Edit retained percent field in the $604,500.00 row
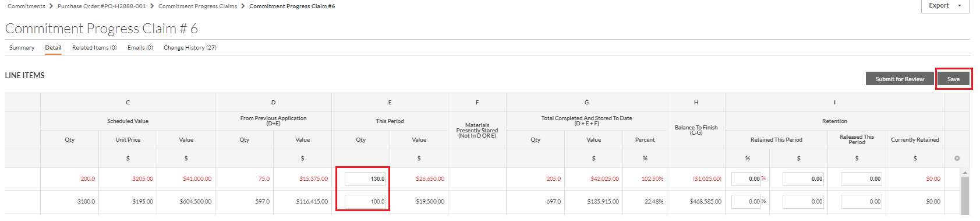980x221 pixels. point(746,201)
